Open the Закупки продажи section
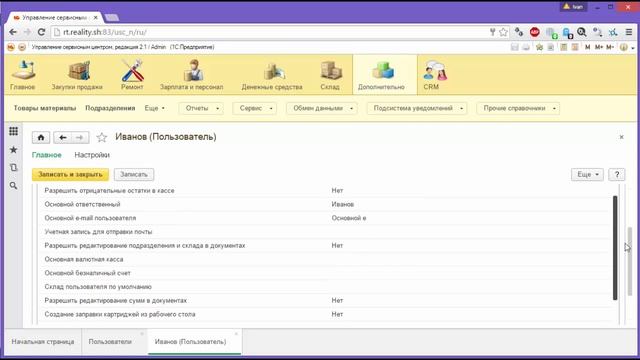 pyautogui.click(x=77, y=75)
